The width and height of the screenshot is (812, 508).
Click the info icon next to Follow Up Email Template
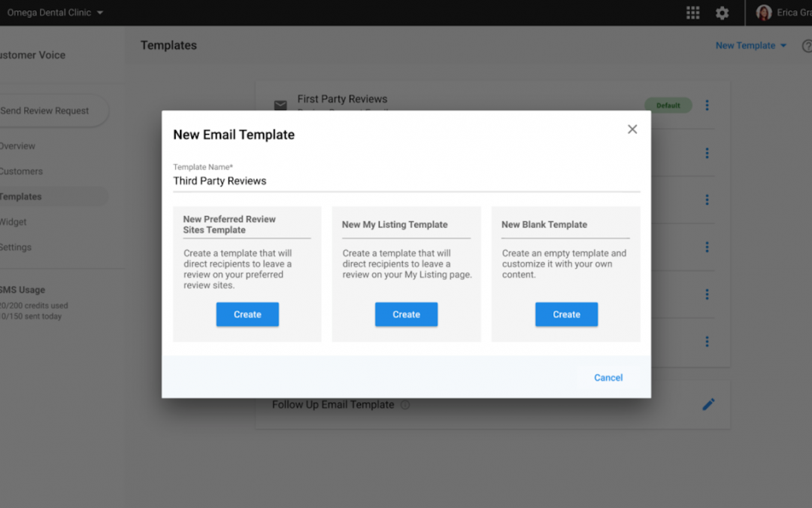pyautogui.click(x=405, y=405)
